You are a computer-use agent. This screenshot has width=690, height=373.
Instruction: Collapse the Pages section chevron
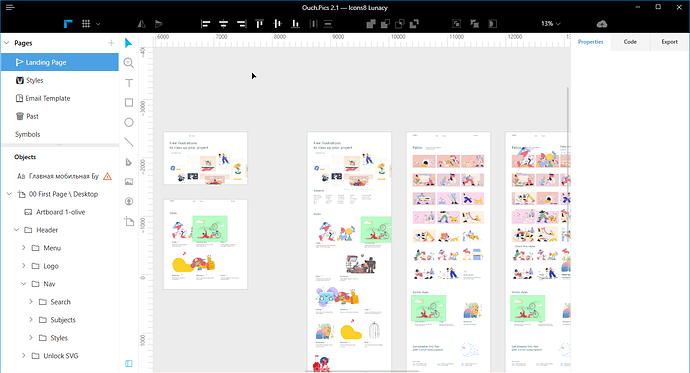[x=7, y=43]
